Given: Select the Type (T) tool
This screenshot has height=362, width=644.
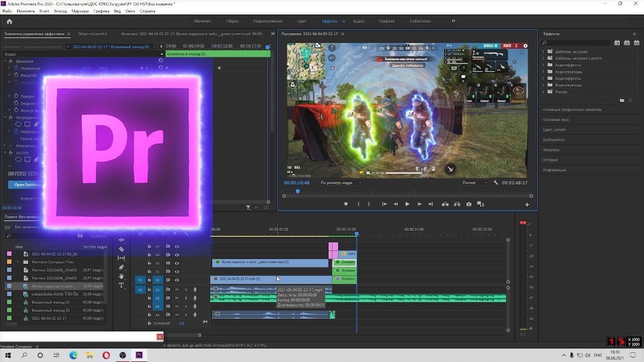Looking at the screenshot, I should coord(121,285).
